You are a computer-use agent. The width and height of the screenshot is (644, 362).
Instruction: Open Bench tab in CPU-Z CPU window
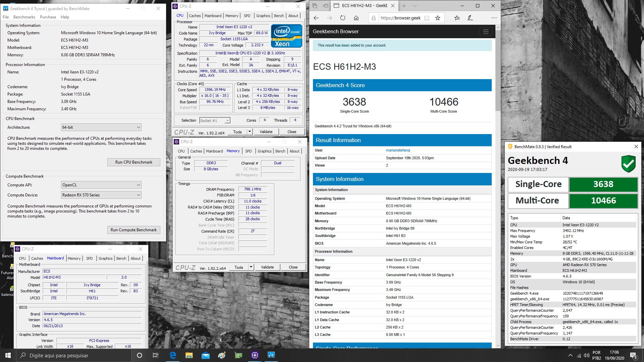279,16
